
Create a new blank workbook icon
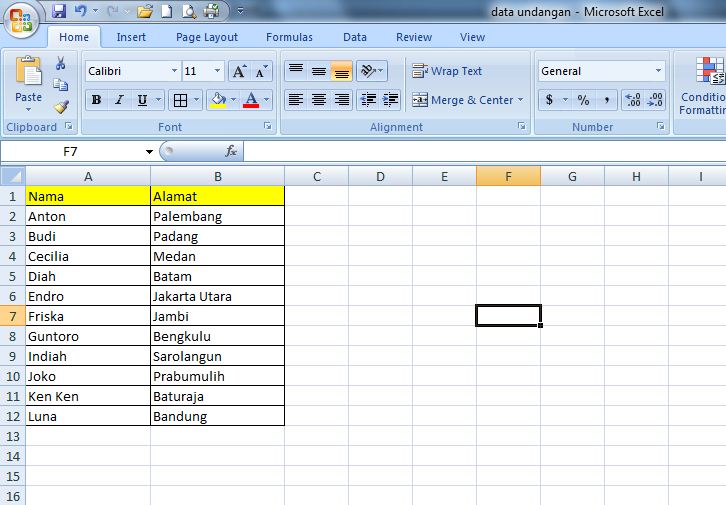[167, 11]
